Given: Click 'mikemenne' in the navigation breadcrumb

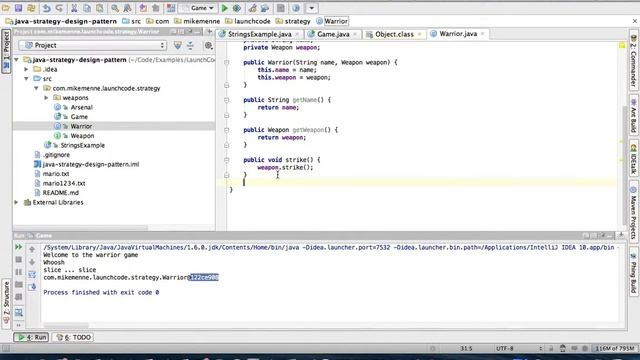Looking at the screenshot, I should (x=202, y=21).
